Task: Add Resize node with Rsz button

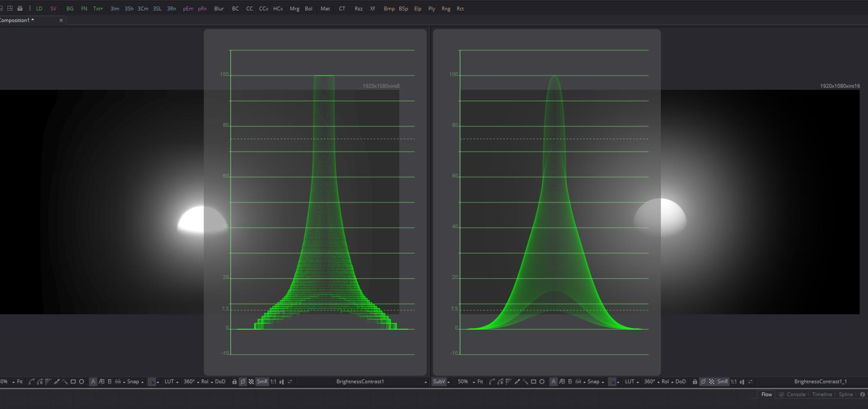Action: 358,9
